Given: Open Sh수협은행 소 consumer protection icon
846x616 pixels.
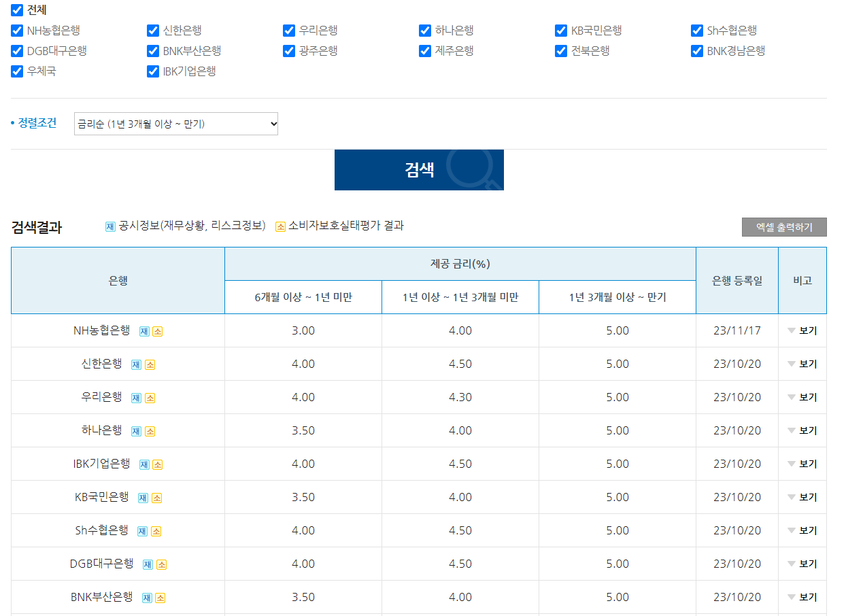Looking at the screenshot, I should [x=156, y=531].
